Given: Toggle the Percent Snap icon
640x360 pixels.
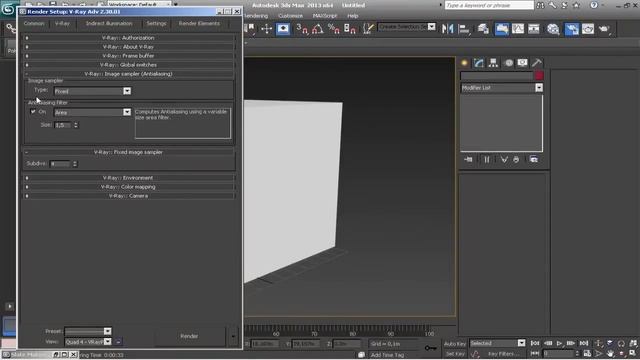Looking at the screenshot, I should pos(333,29).
